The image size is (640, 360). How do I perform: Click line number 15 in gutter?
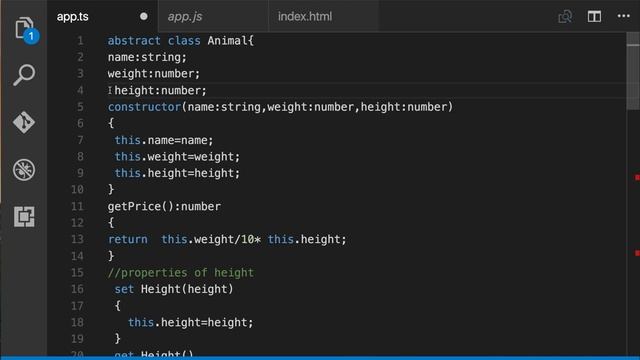tap(78, 273)
